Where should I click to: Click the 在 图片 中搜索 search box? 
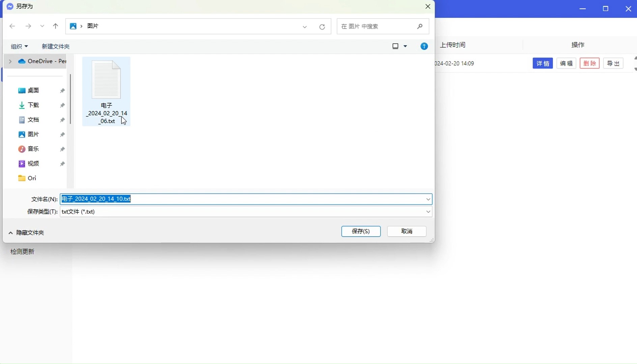tap(383, 26)
